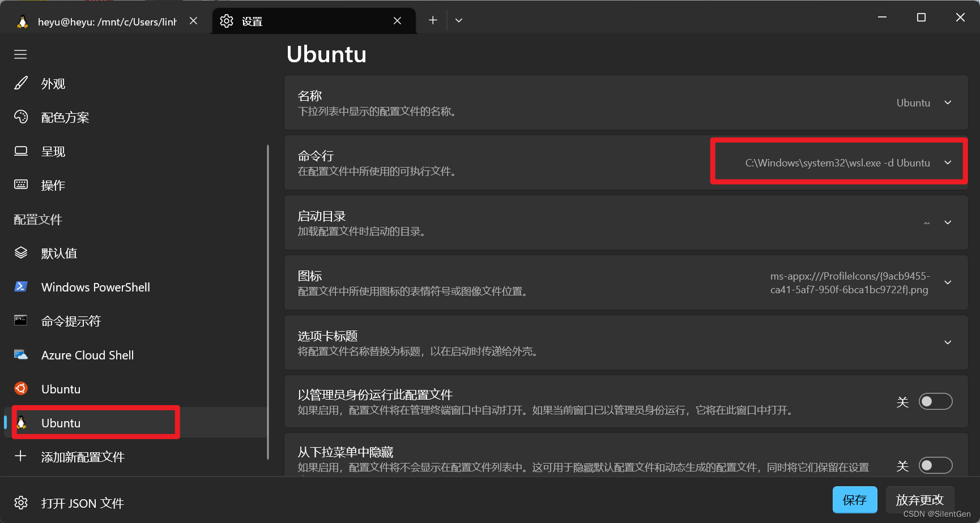The width and height of the screenshot is (980, 523).
Task: Click the palette icon beside 配色方案
Action: coord(21,117)
